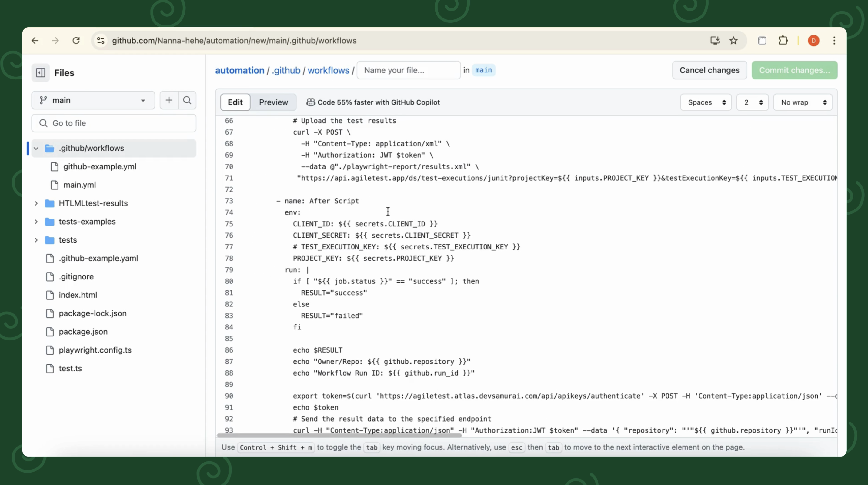Open the browser extensions icon

[783, 40]
